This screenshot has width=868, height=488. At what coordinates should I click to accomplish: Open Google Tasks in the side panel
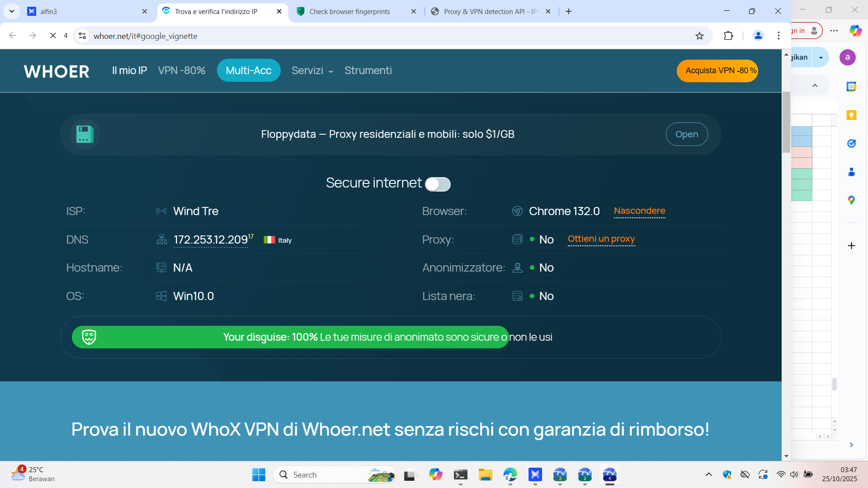(x=851, y=143)
